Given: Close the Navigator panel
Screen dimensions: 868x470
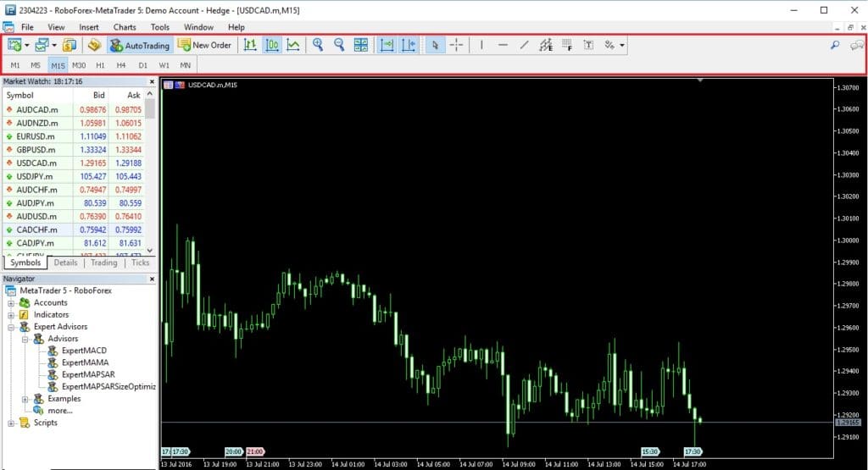Looking at the screenshot, I should (x=153, y=279).
